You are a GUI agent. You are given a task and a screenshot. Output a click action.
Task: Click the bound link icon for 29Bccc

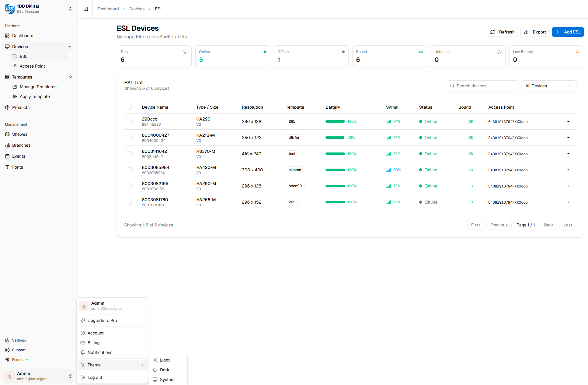[471, 121]
